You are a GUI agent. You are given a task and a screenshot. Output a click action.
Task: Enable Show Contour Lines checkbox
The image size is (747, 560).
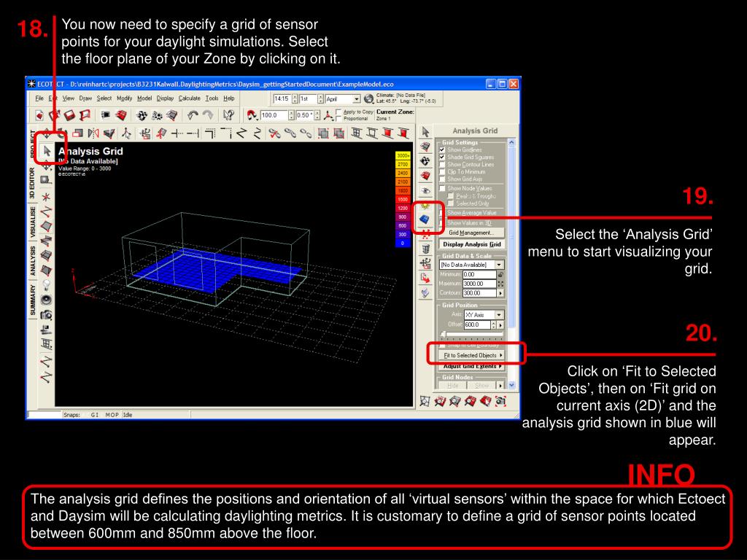click(442, 164)
